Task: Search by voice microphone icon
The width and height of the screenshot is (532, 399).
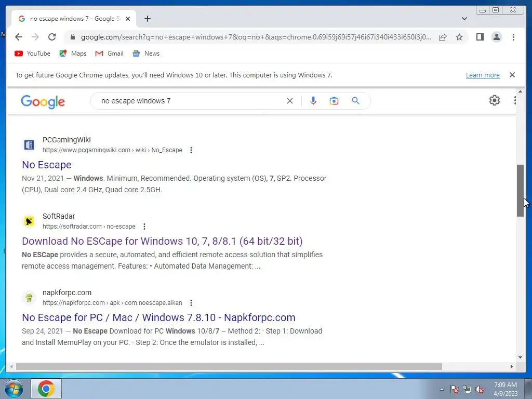Action: (x=313, y=101)
